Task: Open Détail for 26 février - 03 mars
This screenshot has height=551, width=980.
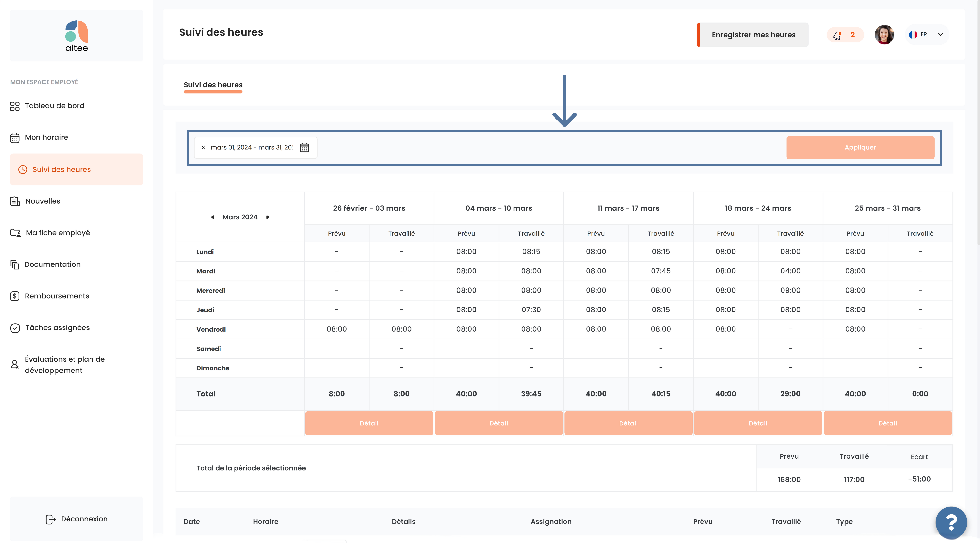Action: tap(369, 423)
